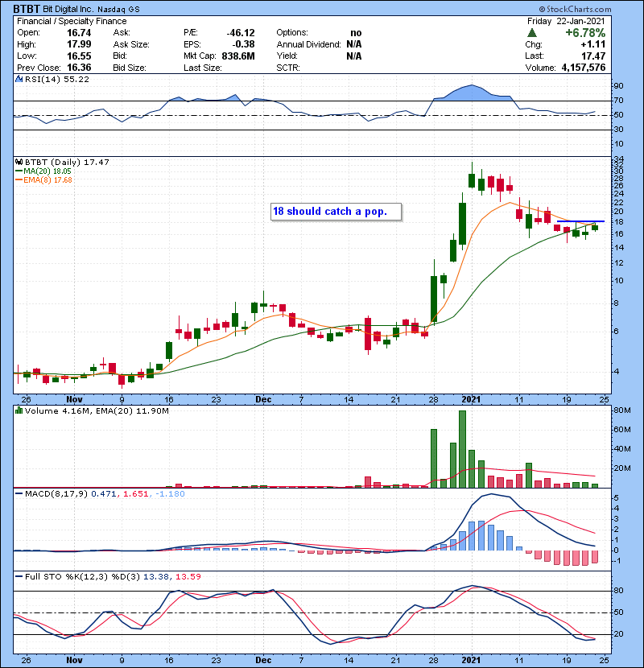Click the 2021 label on price chart axis
644x668 pixels.
(x=471, y=399)
